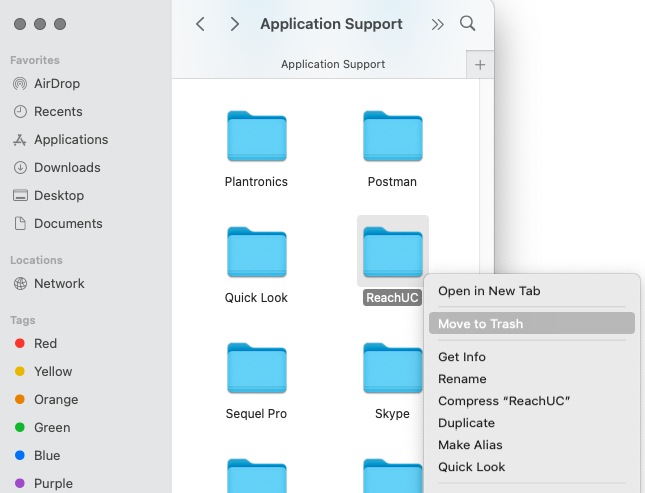
Task: Add a new tab with plus button
Action: (x=480, y=65)
